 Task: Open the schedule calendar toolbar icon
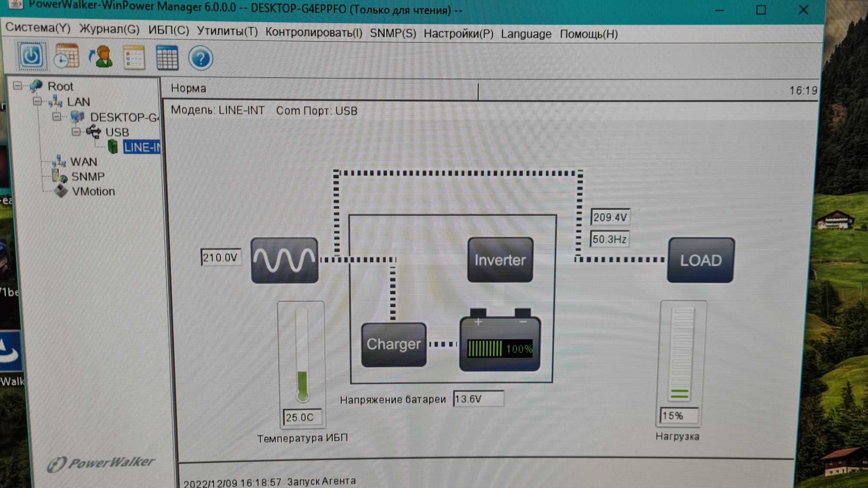67,56
